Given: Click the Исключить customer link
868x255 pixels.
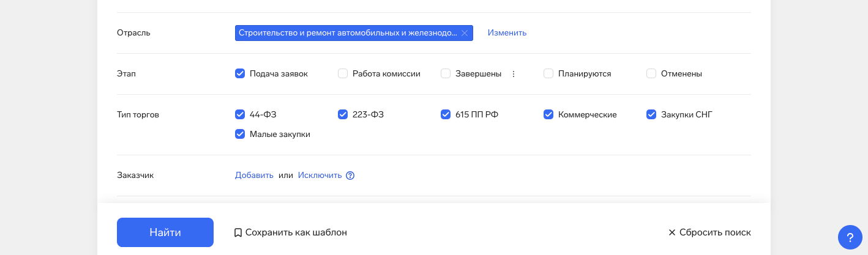Looking at the screenshot, I should coord(320,176).
